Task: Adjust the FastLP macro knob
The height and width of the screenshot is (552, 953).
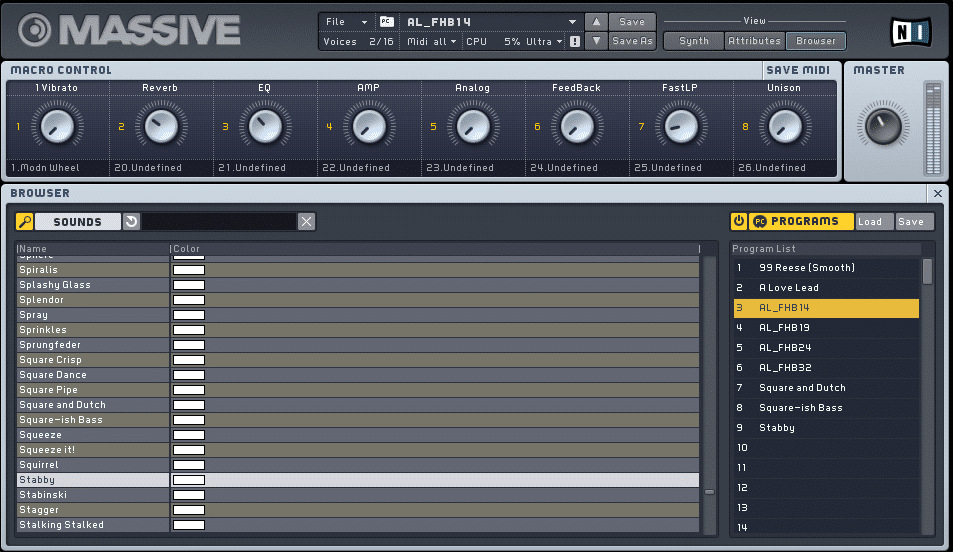Action: coord(681,126)
